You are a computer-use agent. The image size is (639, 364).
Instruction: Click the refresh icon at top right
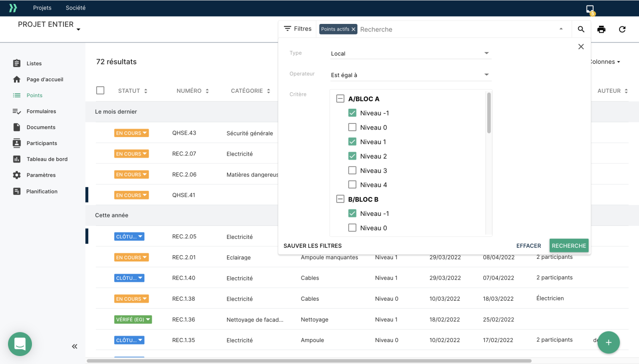coord(622,29)
